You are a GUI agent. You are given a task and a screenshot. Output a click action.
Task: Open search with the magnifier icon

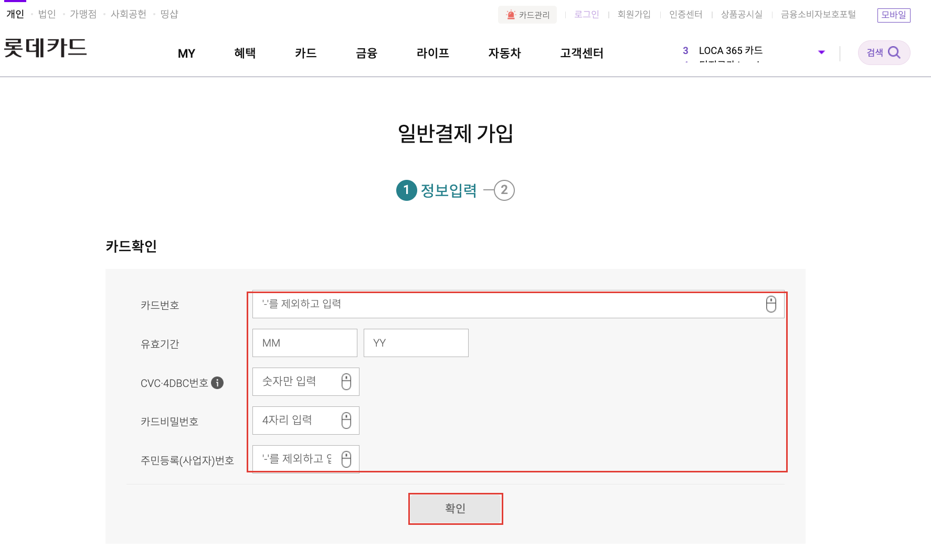(894, 52)
